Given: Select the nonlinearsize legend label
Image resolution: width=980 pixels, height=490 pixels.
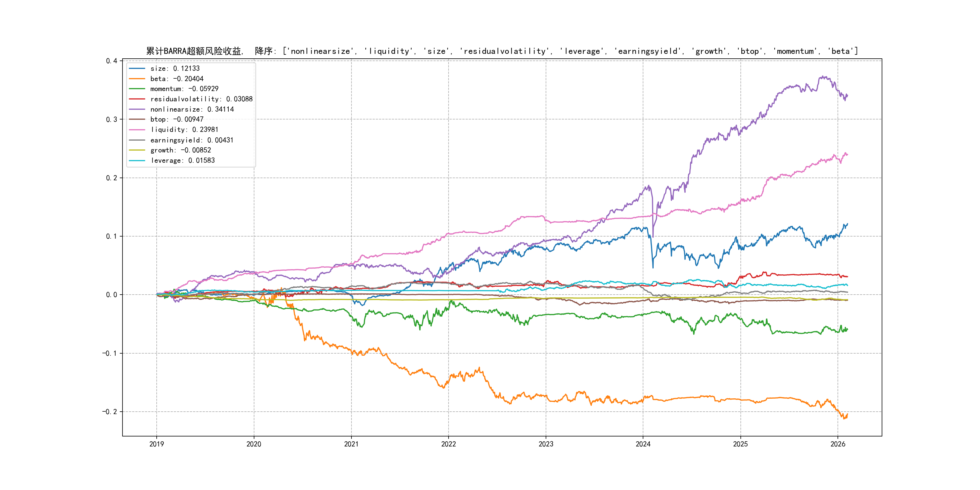Looking at the screenshot, I should click(192, 109).
